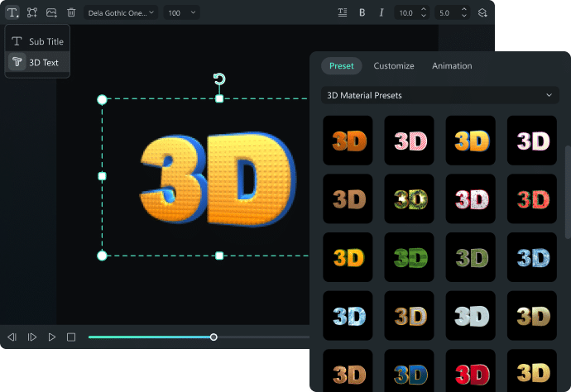
Task: Switch to the Animation tab
Action: coord(452,66)
